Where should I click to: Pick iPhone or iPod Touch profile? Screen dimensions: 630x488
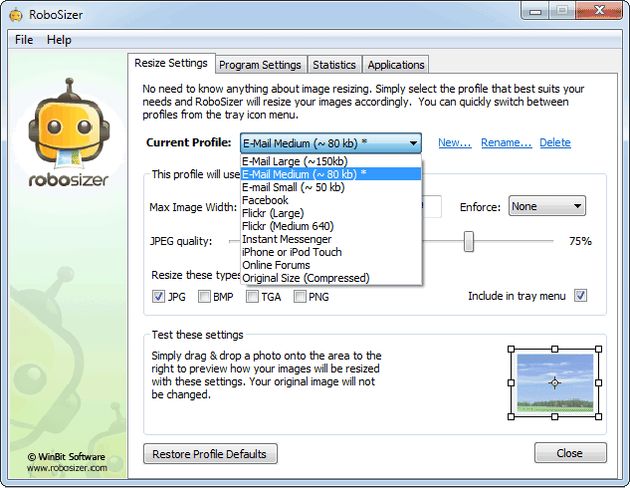point(331,252)
